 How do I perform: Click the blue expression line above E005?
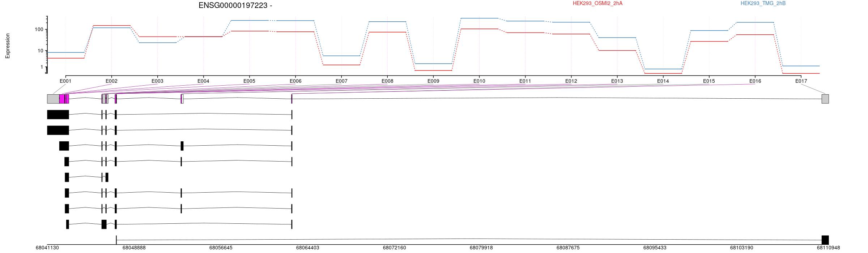[x=249, y=21]
